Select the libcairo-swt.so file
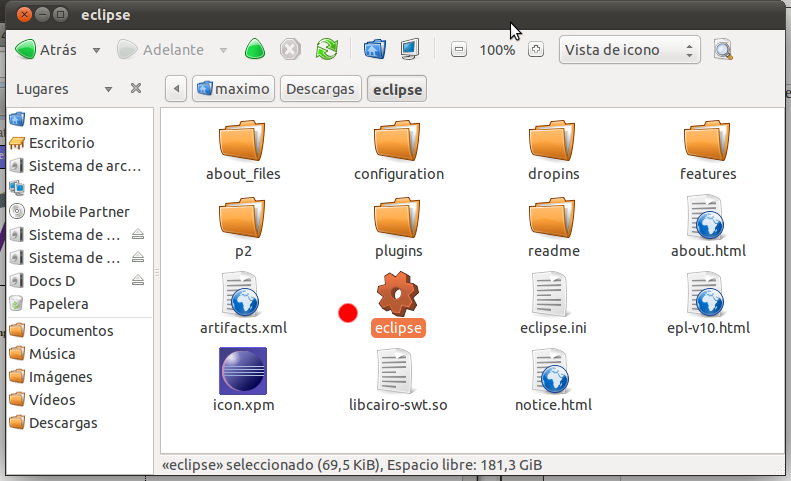791x481 pixels. [x=398, y=381]
